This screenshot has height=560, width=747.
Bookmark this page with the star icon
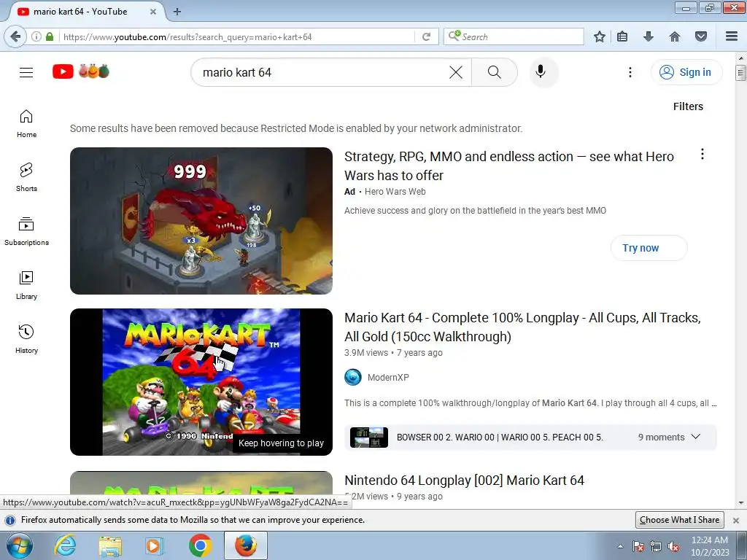[600, 36]
